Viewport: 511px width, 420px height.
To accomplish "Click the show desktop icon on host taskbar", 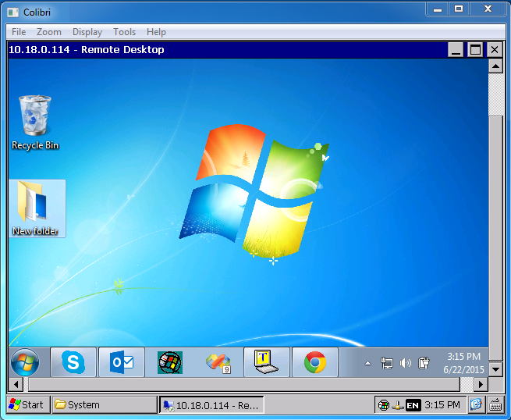I will tap(476, 404).
